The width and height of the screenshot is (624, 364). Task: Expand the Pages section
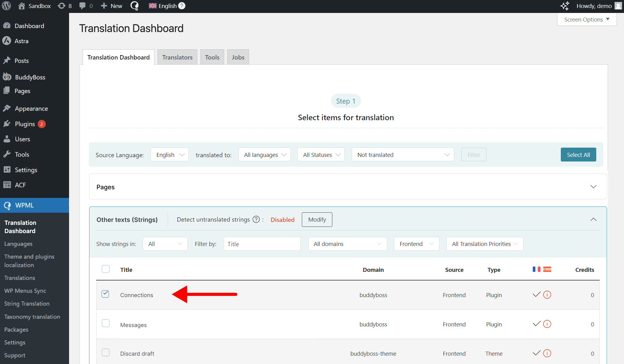click(x=593, y=187)
